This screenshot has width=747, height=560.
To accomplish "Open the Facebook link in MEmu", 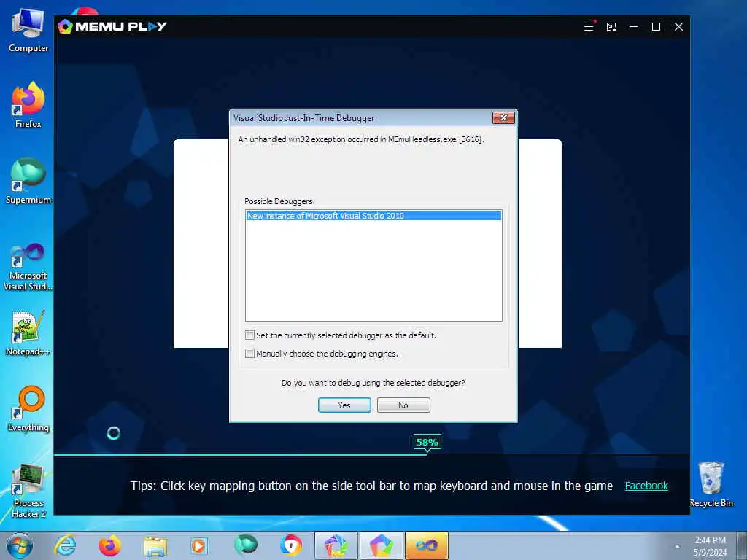I will (646, 486).
